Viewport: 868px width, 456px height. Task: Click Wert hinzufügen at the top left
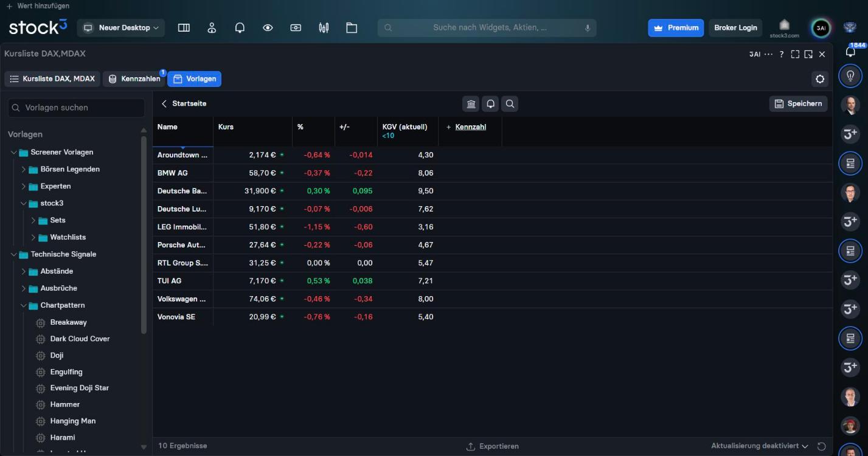[38, 6]
